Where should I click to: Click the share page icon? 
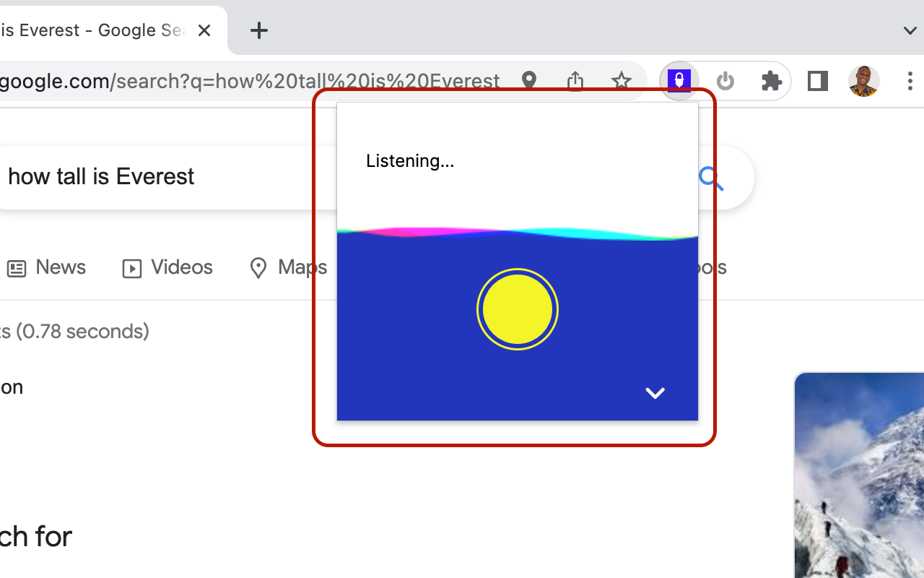click(x=575, y=81)
